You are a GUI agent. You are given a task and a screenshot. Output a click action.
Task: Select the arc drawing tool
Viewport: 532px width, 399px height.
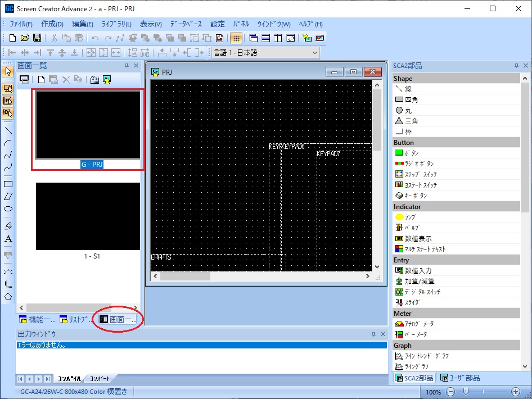[x=8, y=143]
